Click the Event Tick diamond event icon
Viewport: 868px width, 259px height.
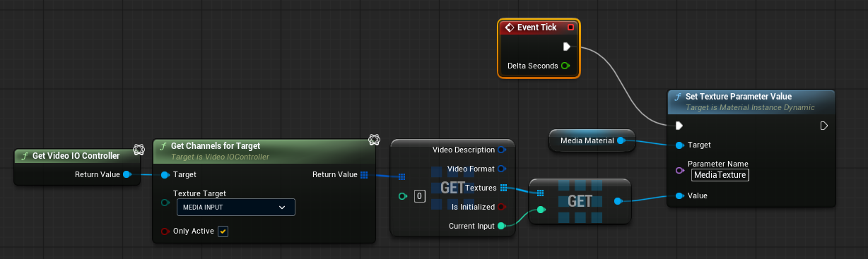click(509, 28)
